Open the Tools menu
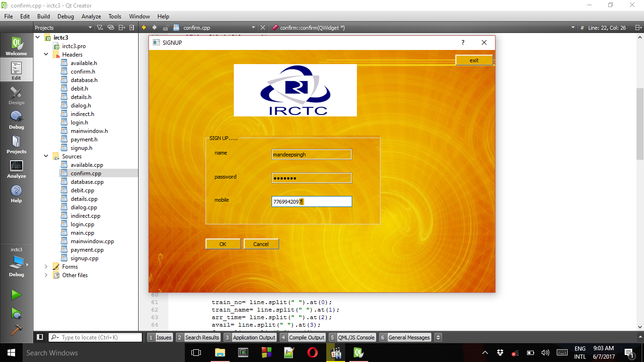This screenshot has width=644, height=362. click(115, 16)
